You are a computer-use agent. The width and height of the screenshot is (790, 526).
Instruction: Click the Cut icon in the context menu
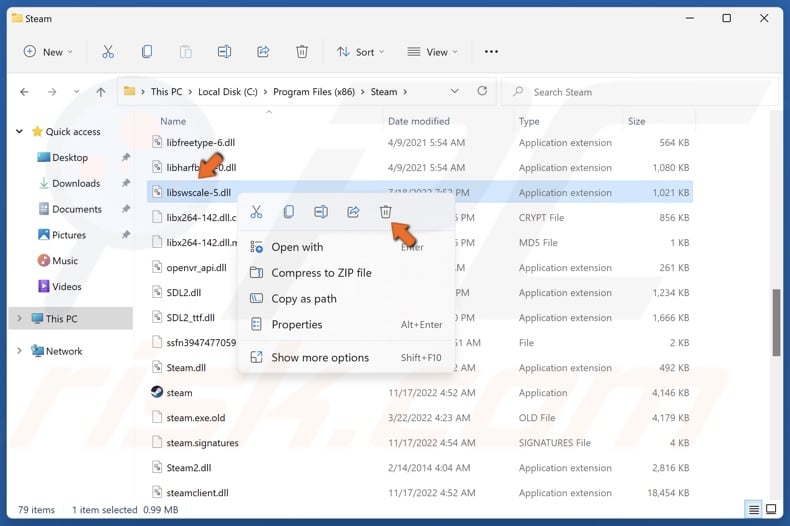[256, 212]
